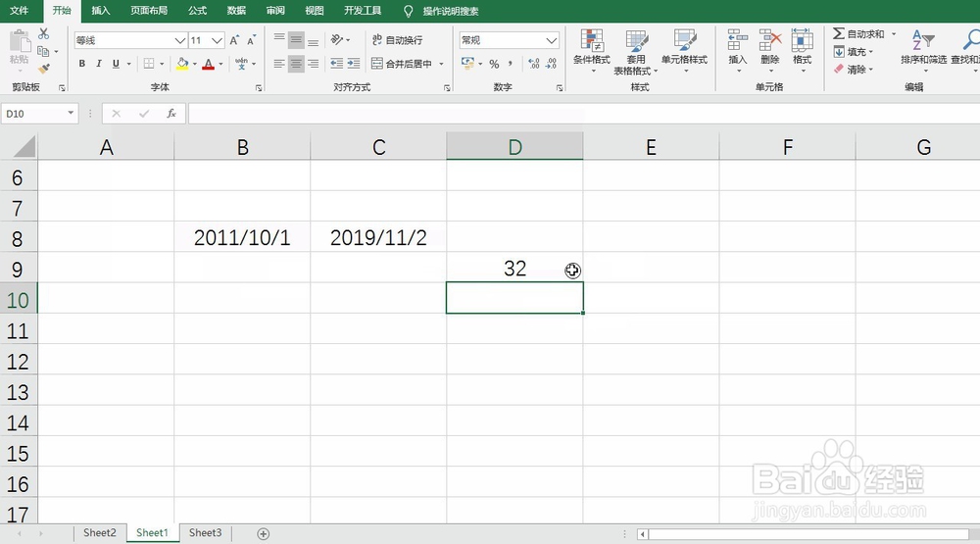This screenshot has height=544, width=980.
Task: Open Format as Table (套用表格格式)
Action: tap(636, 52)
